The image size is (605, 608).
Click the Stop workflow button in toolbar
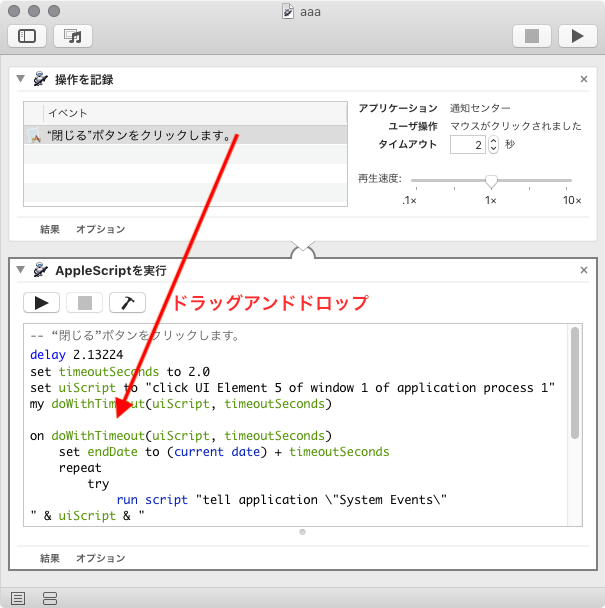click(532, 36)
